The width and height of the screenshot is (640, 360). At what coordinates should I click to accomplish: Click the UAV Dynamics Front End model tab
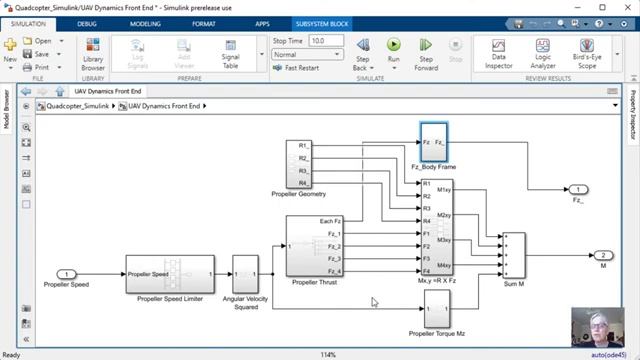point(108,91)
